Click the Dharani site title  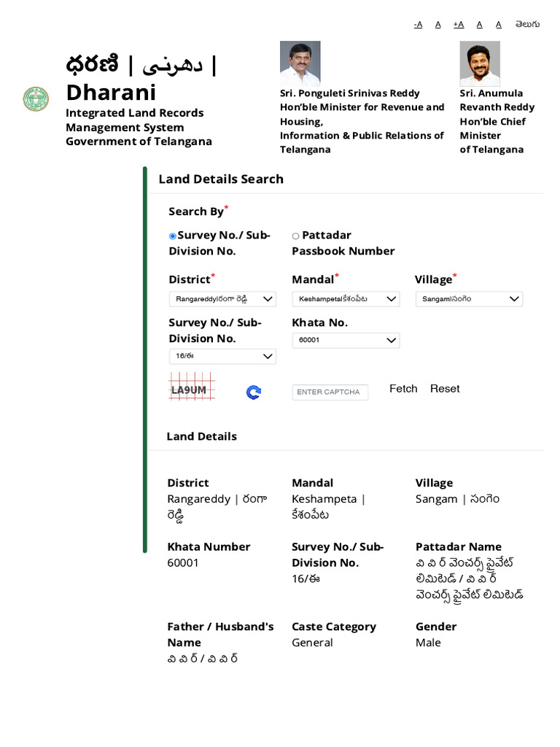pos(111,93)
